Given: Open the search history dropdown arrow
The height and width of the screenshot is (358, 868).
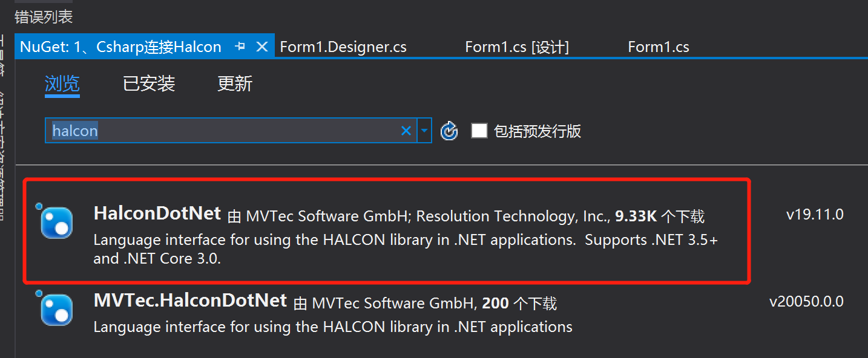Looking at the screenshot, I should click(424, 130).
